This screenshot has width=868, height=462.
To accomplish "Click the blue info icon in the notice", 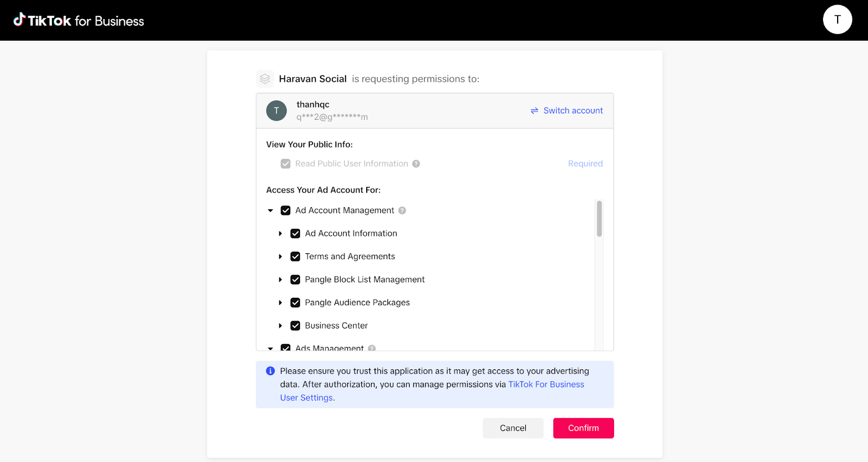I will coord(270,371).
